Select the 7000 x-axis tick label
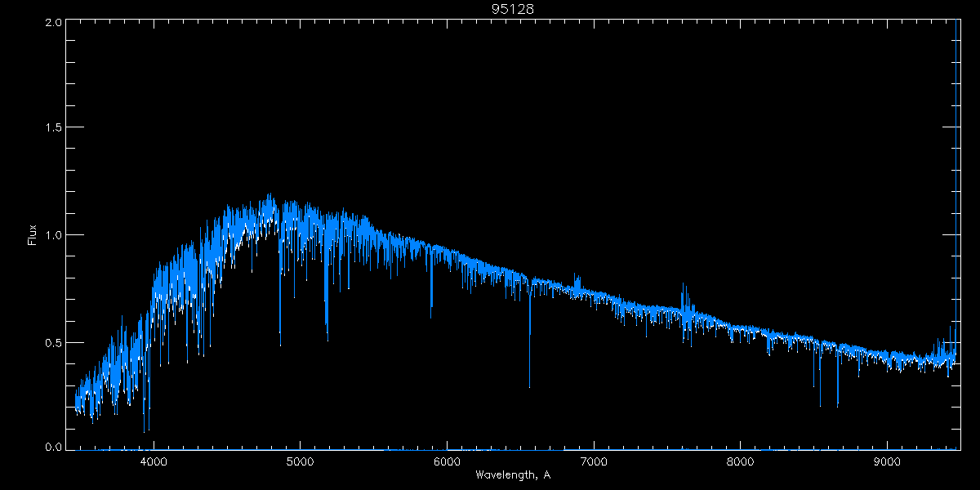 click(594, 461)
